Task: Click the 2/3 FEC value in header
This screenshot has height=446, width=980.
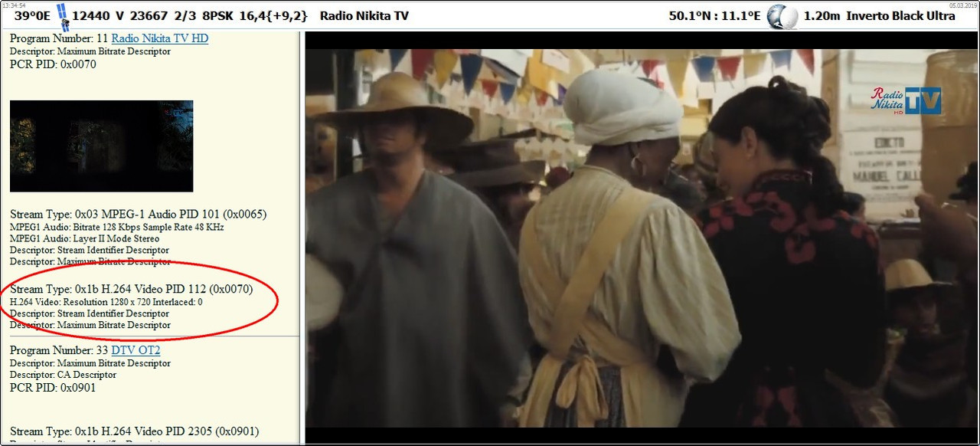Action: (x=184, y=16)
